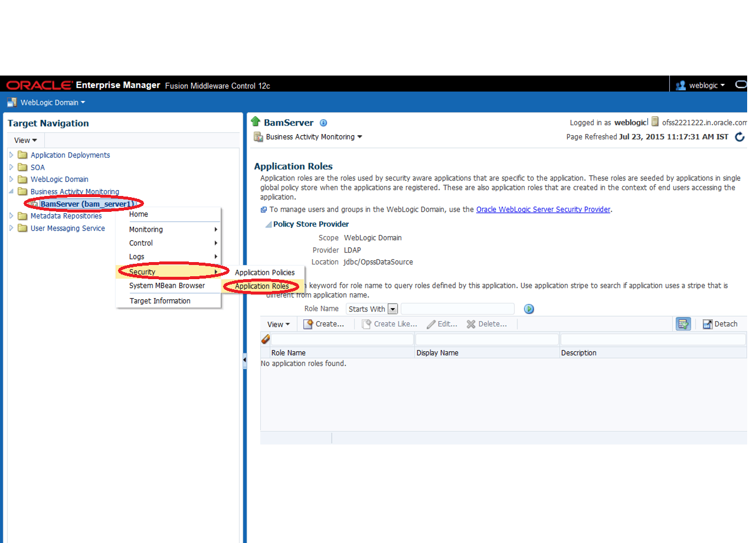Click the Role Name column filter field
The width and height of the screenshot is (756, 543).
342,340
